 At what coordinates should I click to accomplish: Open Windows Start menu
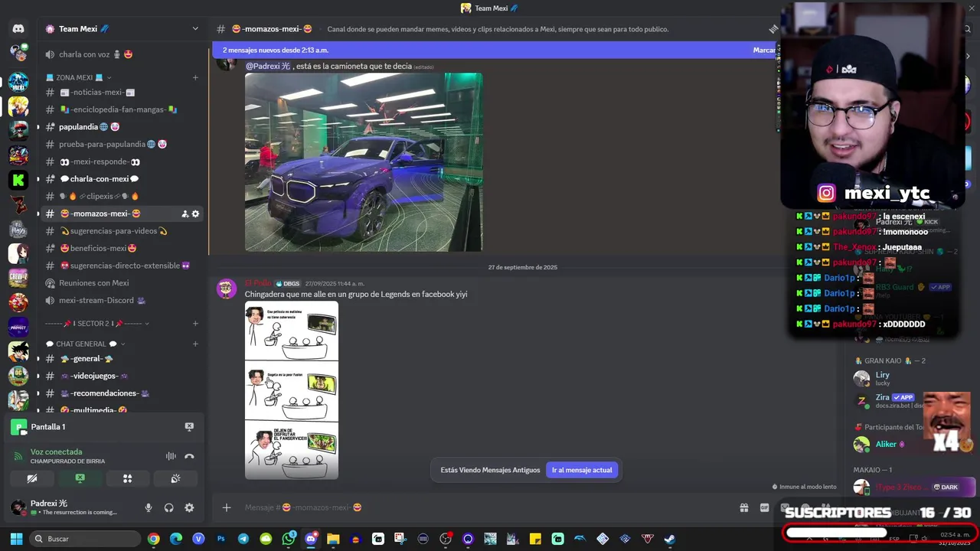pyautogui.click(x=16, y=539)
